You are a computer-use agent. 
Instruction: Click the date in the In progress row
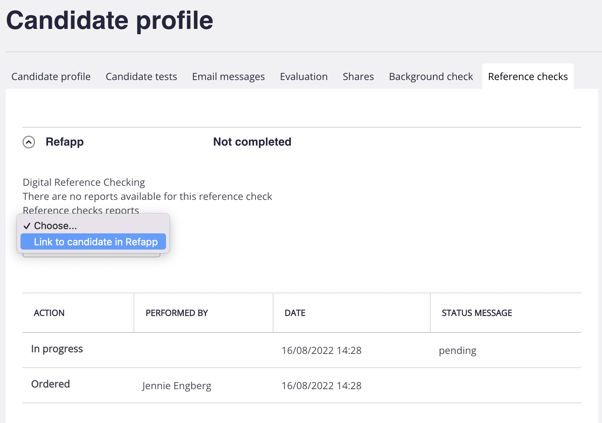[321, 350]
